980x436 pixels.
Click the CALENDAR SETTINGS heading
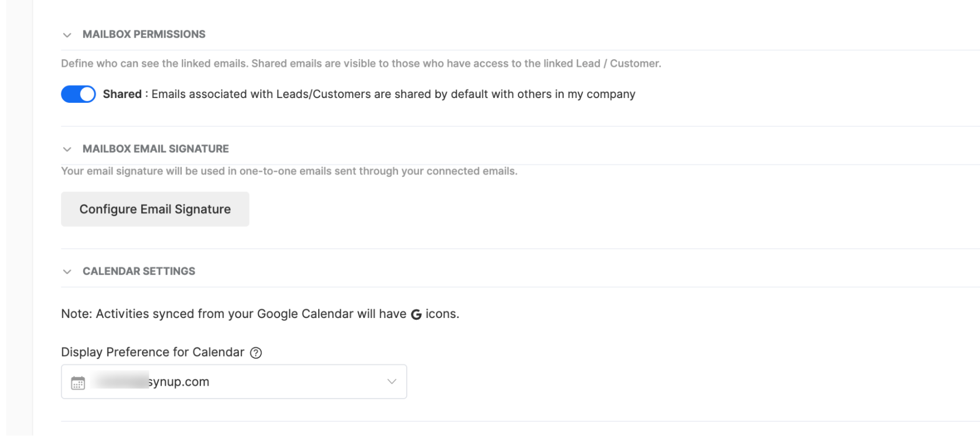click(x=139, y=271)
